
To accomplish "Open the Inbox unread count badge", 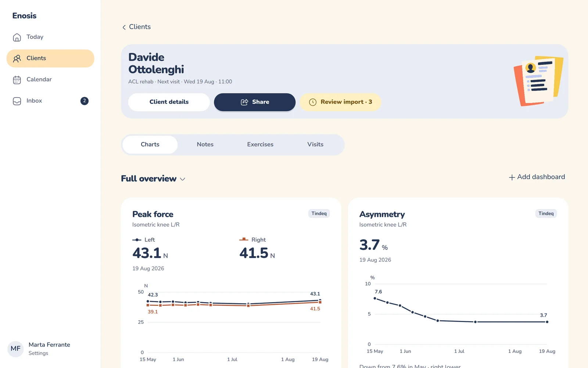I will (85, 101).
